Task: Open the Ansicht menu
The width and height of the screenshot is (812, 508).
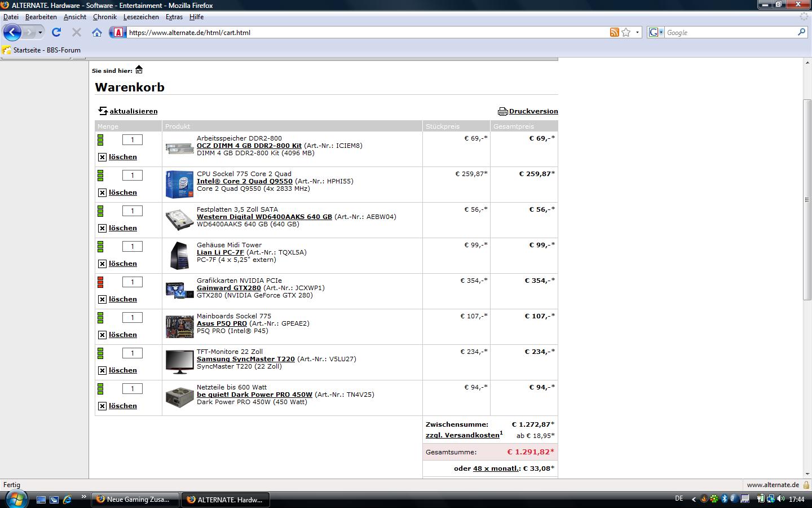Action: point(75,17)
